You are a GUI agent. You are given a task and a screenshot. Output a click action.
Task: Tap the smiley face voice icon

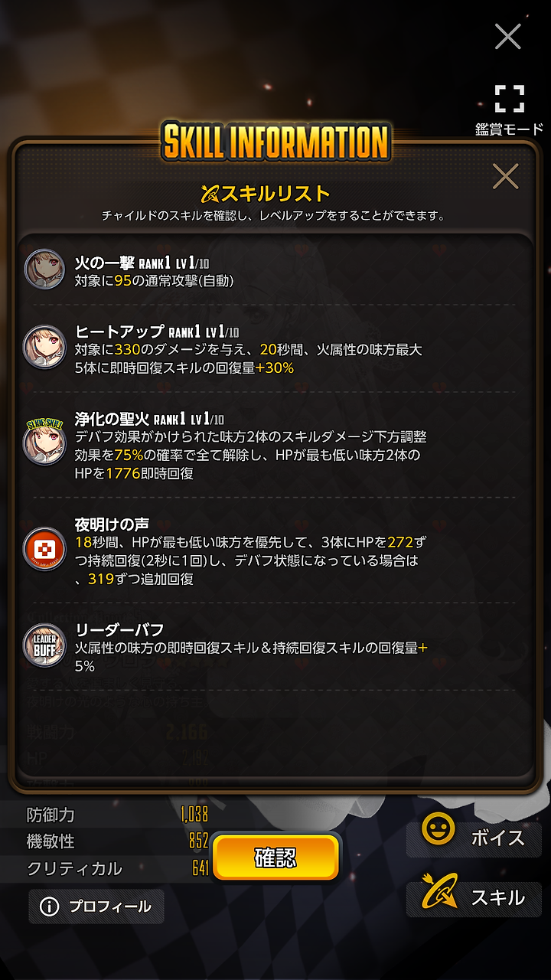pyautogui.click(x=439, y=829)
